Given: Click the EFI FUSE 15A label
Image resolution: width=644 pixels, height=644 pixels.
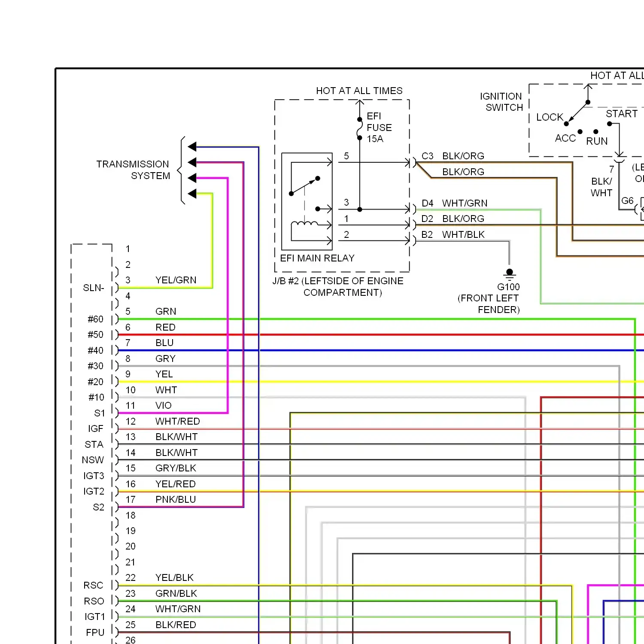Looking at the screenshot, I should [x=379, y=128].
